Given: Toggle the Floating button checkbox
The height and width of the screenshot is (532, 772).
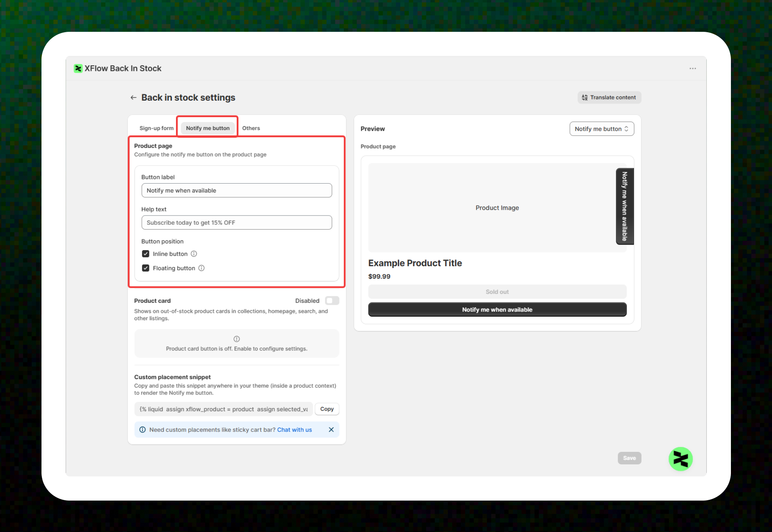Looking at the screenshot, I should 146,268.
